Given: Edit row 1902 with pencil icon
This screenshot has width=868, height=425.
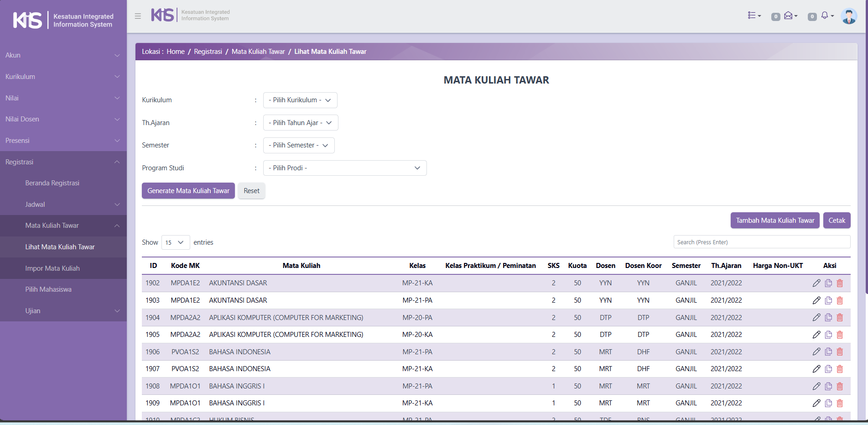Looking at the screenshot, I should tap(816, 283).
